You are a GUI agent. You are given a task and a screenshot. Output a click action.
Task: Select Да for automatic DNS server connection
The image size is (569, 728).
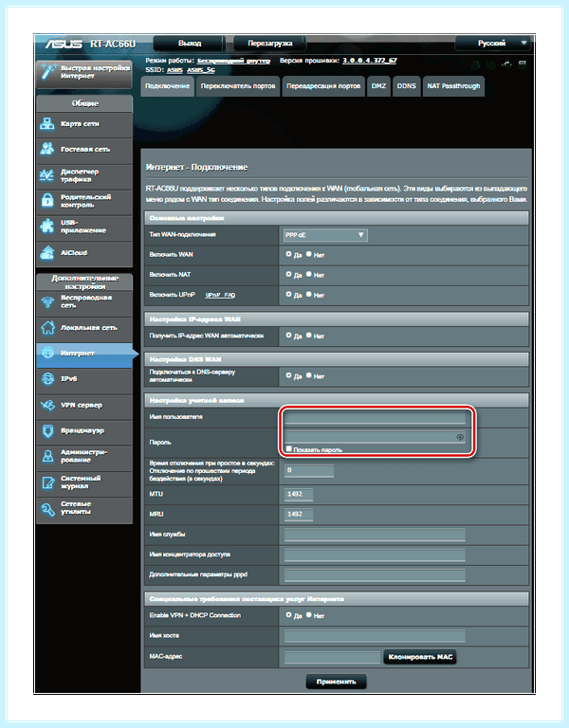(288, 375)
